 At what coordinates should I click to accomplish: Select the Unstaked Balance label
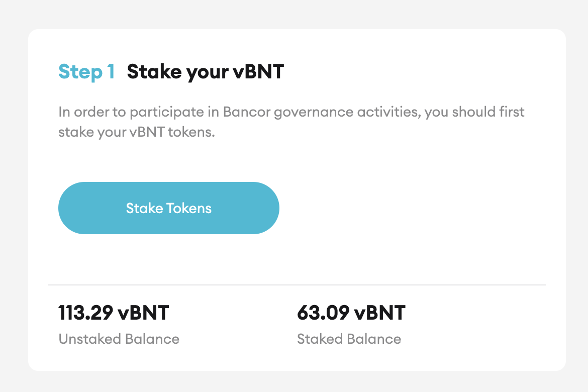[x=119, y=339]
